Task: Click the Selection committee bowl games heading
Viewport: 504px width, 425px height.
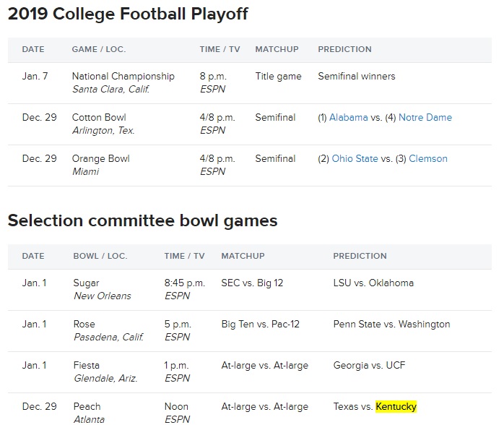Action: 142,221
